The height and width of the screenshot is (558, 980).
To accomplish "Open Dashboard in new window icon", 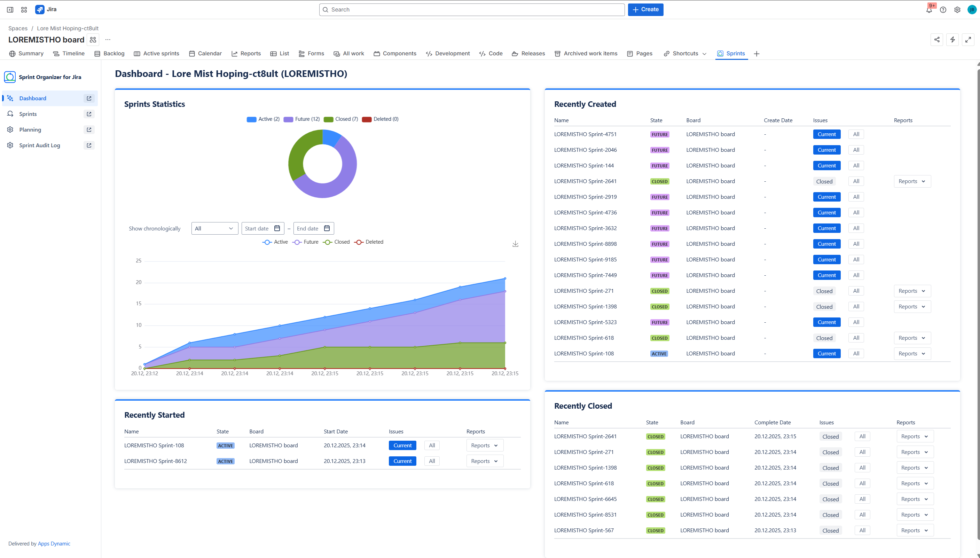I will point(89,99).
